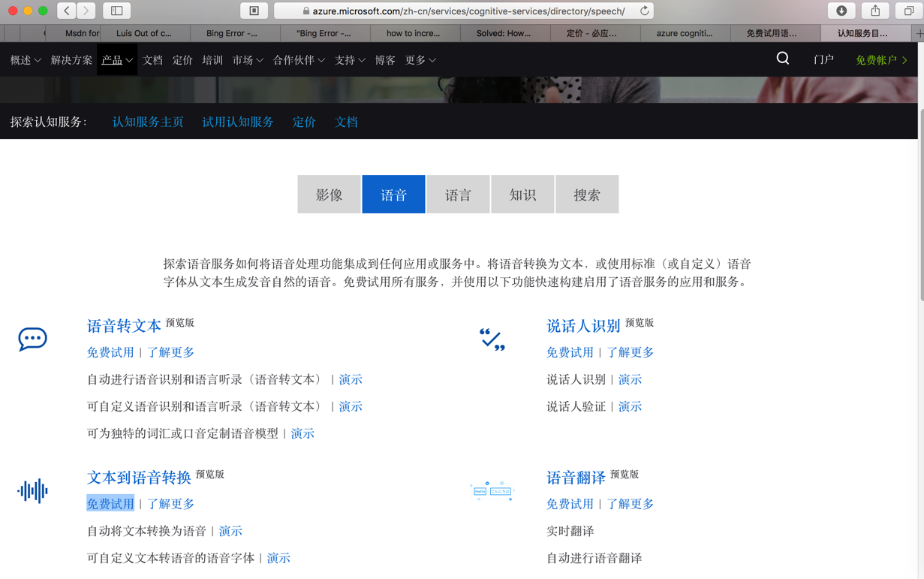Switch to the 语言 category tab

458,195
